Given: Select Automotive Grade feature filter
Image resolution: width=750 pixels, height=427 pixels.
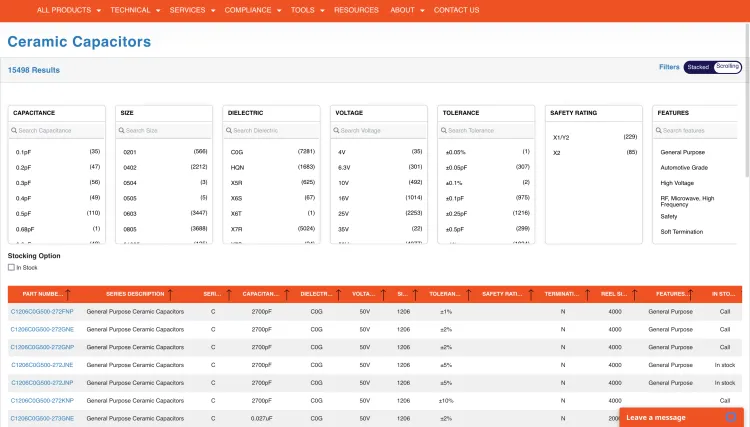Looking at the screenshot, I should point(684,167).
